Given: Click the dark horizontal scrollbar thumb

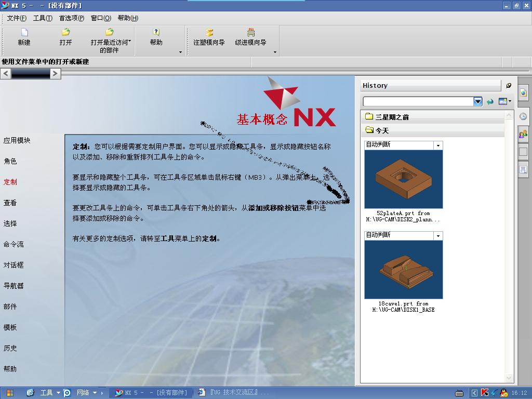Looking at the screenshot, I should (x=31, y=74).
